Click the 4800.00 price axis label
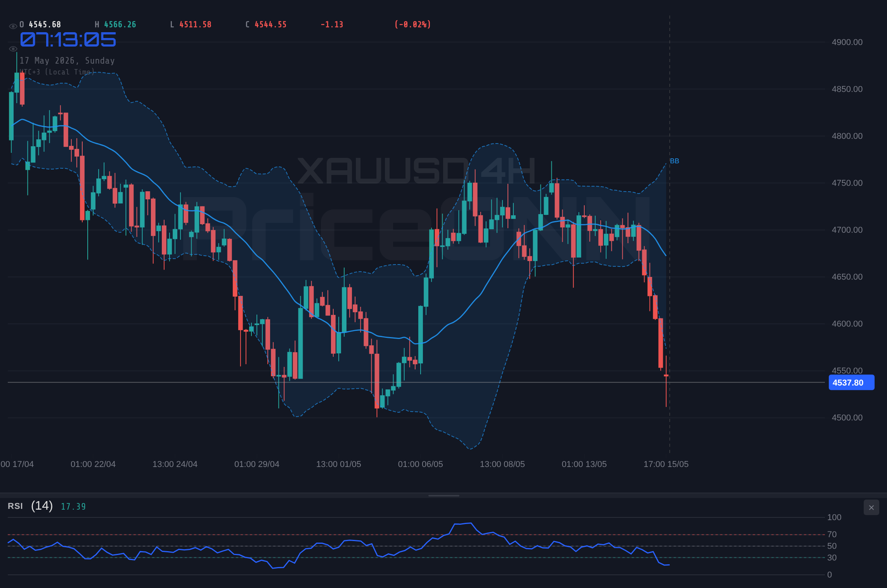This screenshot has width=887, height=588. pos(847,136)
